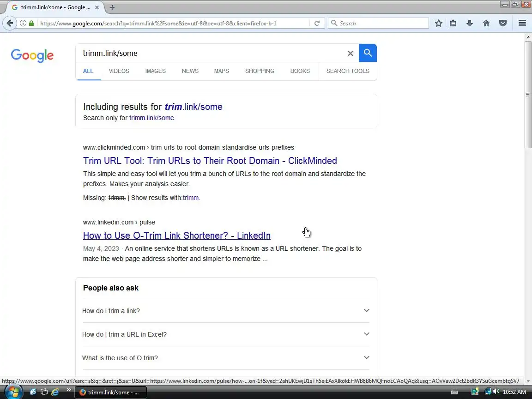
Task: Show bookmarks list icon
Action: [x=453, y=23]
